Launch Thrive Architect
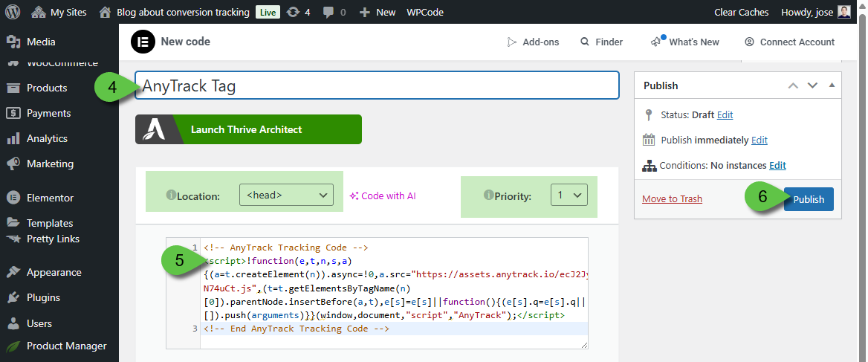 (x=248, y=129)
